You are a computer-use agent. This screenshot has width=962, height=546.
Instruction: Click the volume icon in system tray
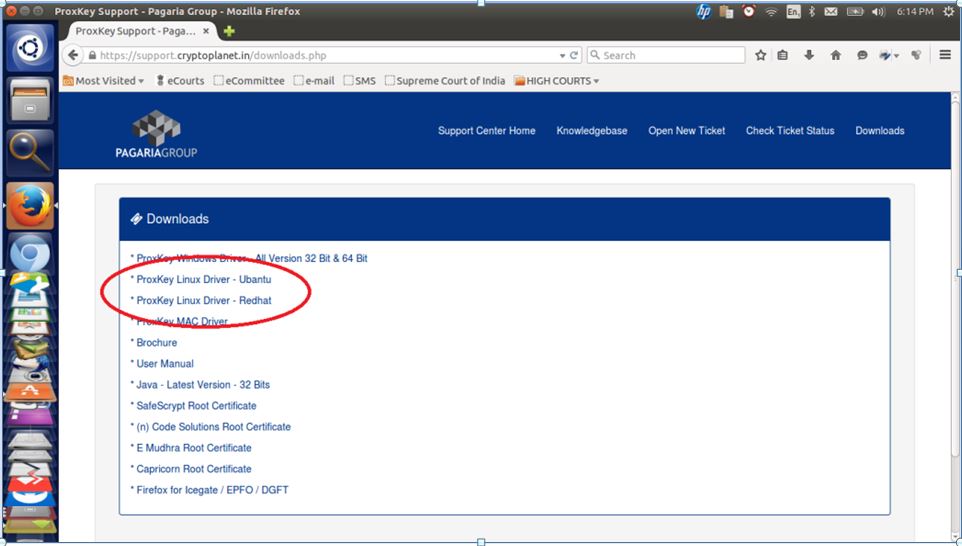[x=878, y=12]
